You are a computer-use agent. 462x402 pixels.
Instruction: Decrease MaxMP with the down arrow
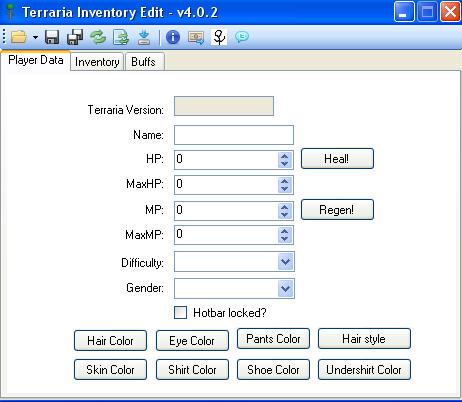pyautogui.click(x=285, y=239)
